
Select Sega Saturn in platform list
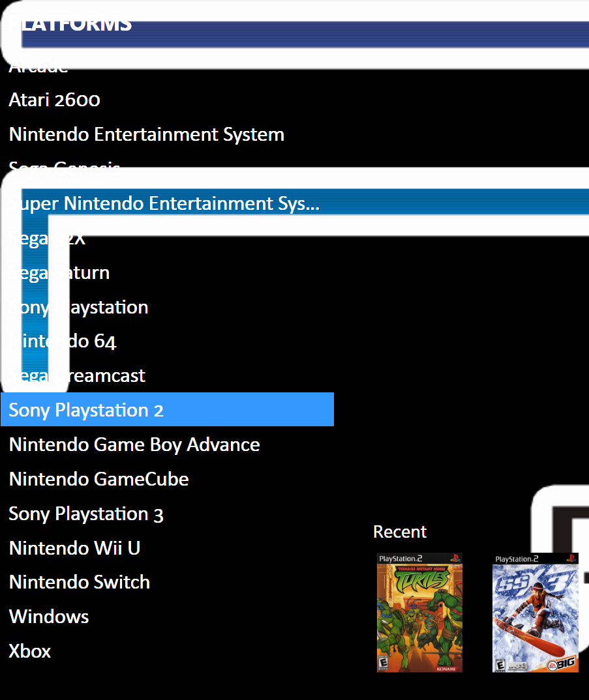pos(167,272)
